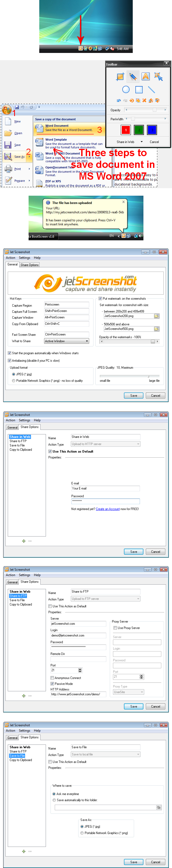Toggle start automatically when Windows starts
172x868 pixels.
click(9, 353)
